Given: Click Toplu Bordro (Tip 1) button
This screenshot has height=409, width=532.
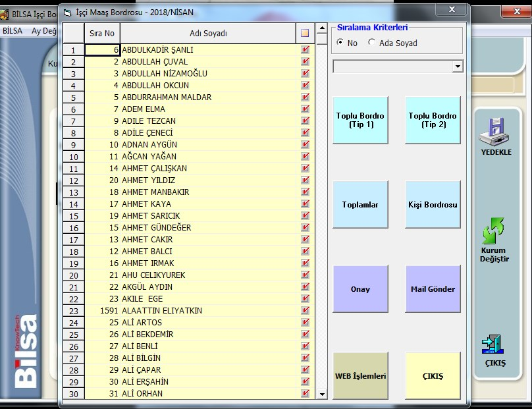Looking at the screenshot, I should [x=360, y=120].
